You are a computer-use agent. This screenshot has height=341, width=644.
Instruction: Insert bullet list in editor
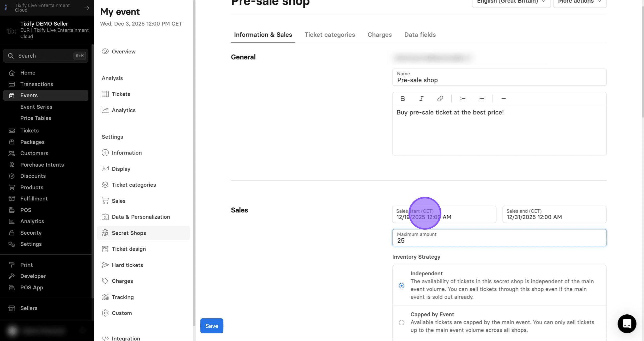(x=482, y=99)
